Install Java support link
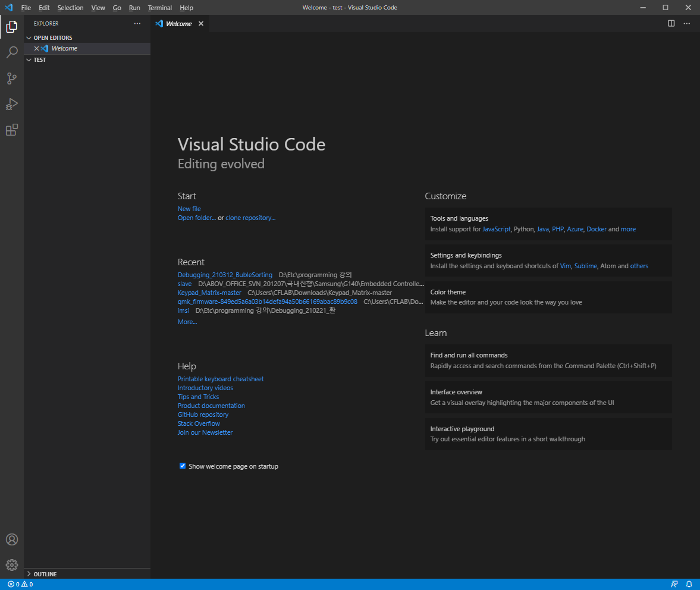 click(x=542, y=229)
